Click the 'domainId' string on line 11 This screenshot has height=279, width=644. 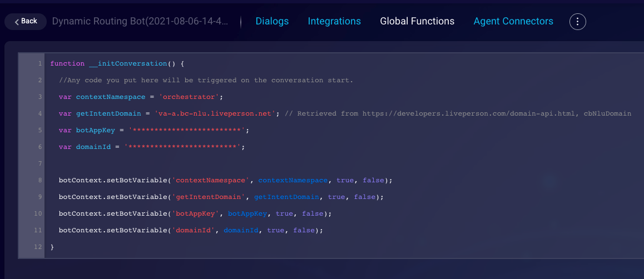194,231
